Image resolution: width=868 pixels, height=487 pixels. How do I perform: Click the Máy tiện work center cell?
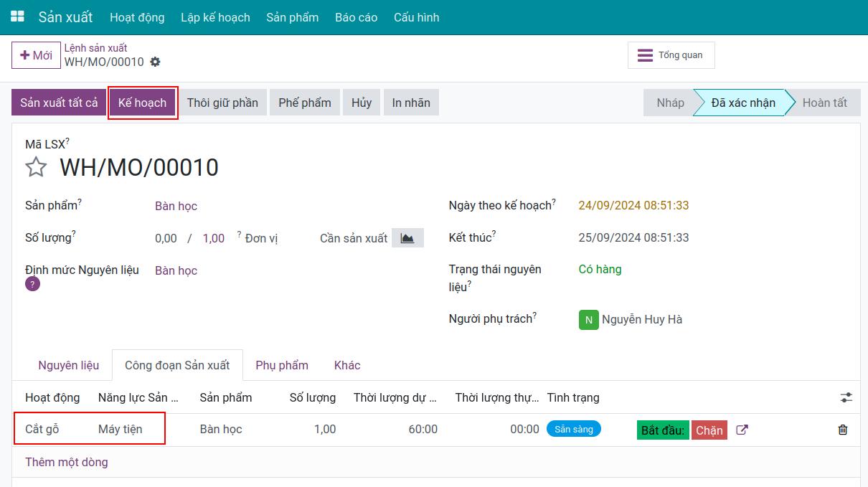(121, 429)
